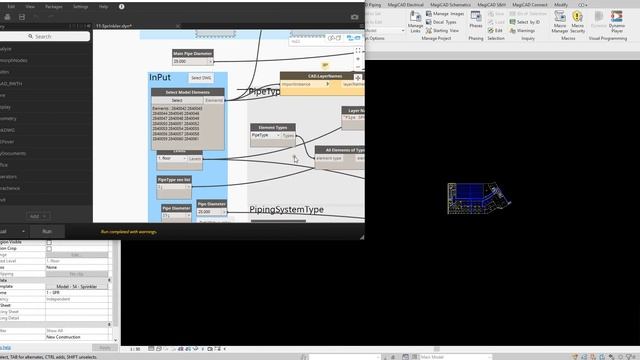The height and width of the screenshot is (360, 640).
Task: Open Main Pipe Diameter dropdown arrow
Action: coord(210,61)
